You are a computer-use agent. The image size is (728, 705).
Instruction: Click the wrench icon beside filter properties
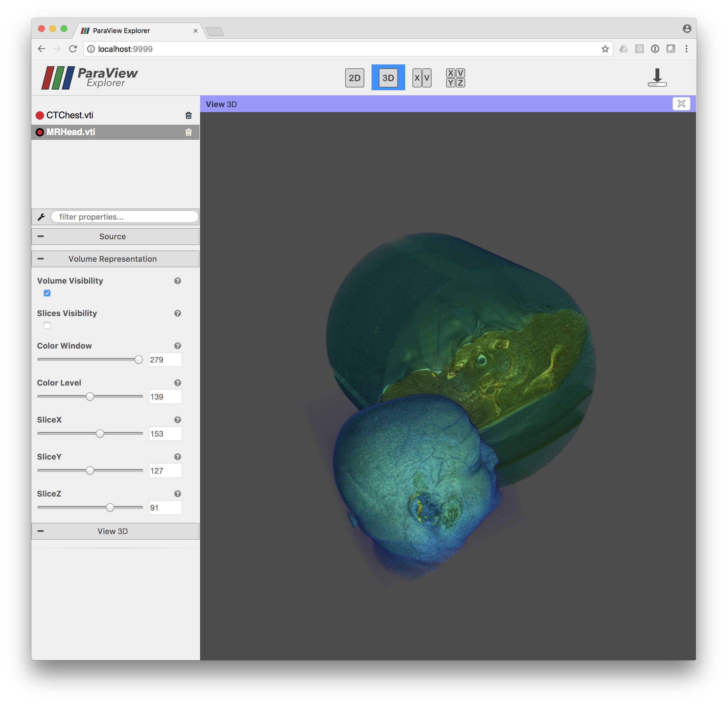pyautogui.click(x=41, y=217)
